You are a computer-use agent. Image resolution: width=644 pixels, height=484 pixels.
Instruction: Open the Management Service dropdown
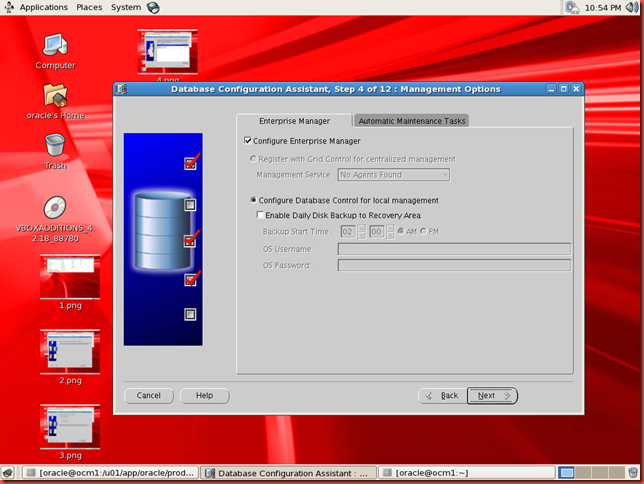tap(393, 175)
